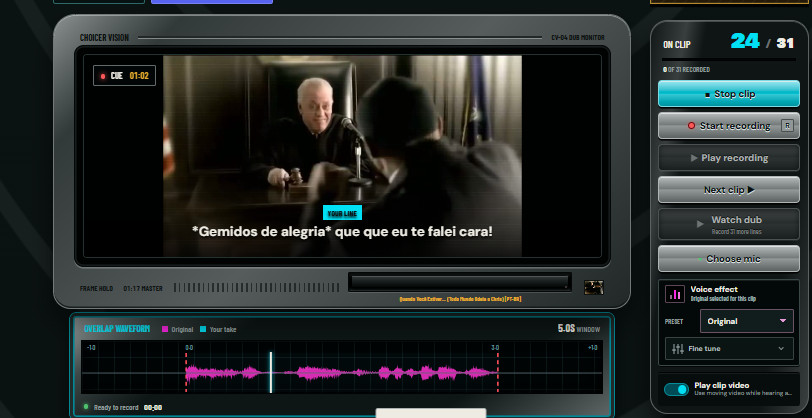Click the CV-04 DUB MONITOR label
The image size is (812, 418).
(x=577, y=38)
